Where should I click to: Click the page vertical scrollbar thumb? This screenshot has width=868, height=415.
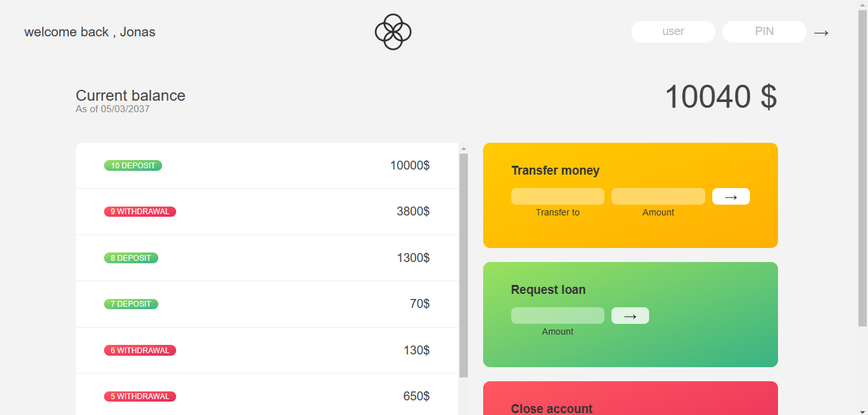[x=862, y=169]
